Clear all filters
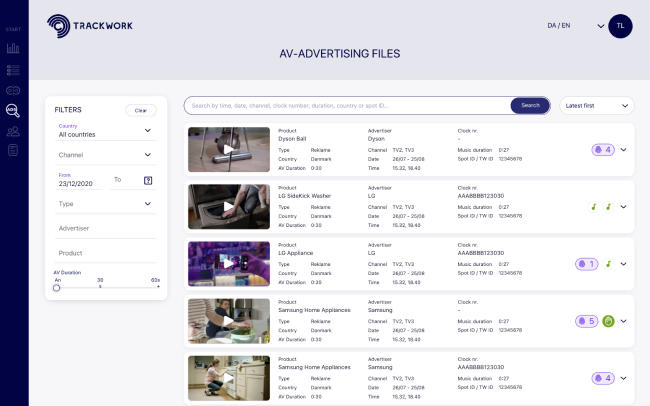Viewport: 650px width, 406px height. pos(141,110)
